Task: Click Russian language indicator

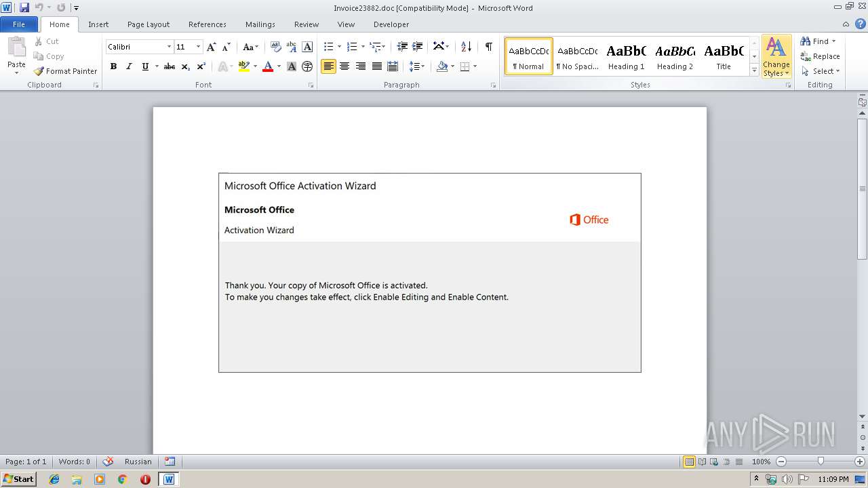Action: coord(138,462)
